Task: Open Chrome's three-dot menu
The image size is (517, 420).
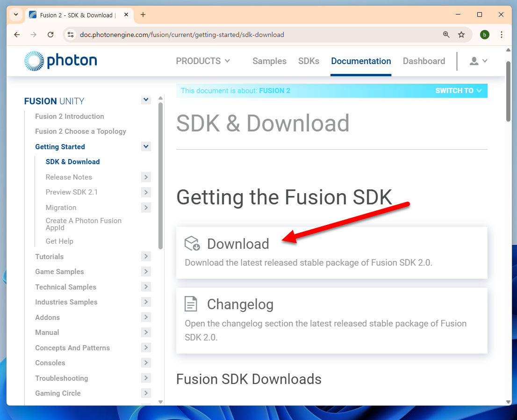Action: 502,35
